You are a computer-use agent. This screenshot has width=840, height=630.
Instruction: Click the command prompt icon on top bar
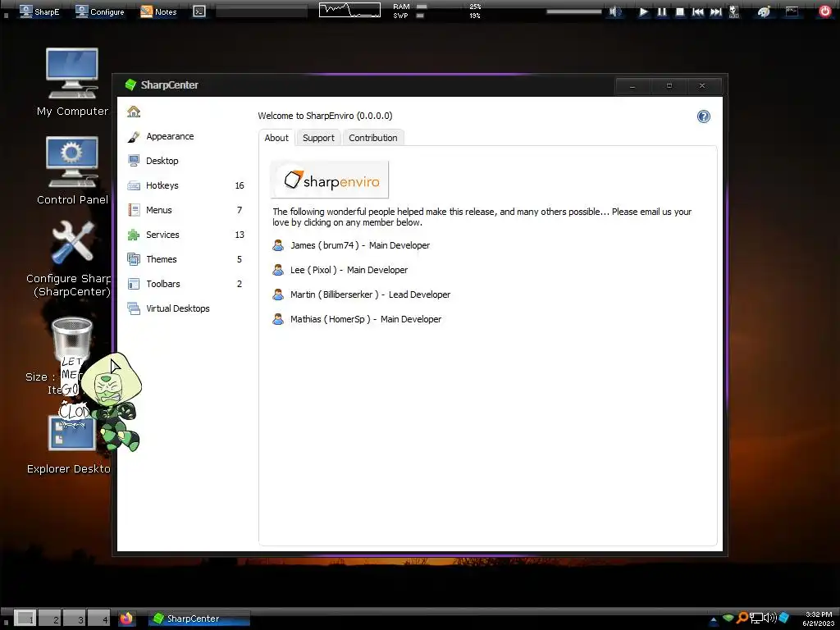[x=199, y=11]
